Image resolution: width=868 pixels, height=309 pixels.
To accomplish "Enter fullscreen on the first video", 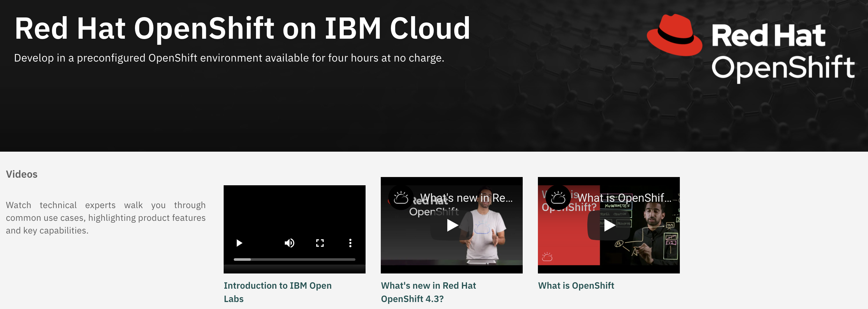I will pyautogui.click(x=320, y=243).
